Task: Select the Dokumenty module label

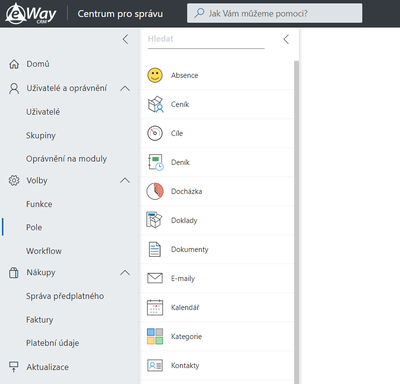Action: tap(189, 249)
